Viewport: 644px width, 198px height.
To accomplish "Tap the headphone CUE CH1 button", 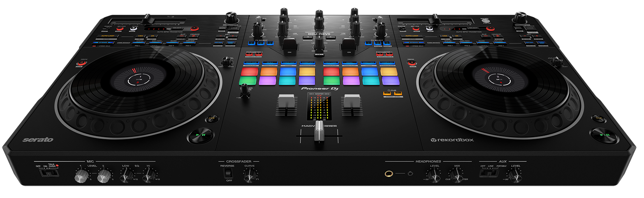I will pos(387,93).
